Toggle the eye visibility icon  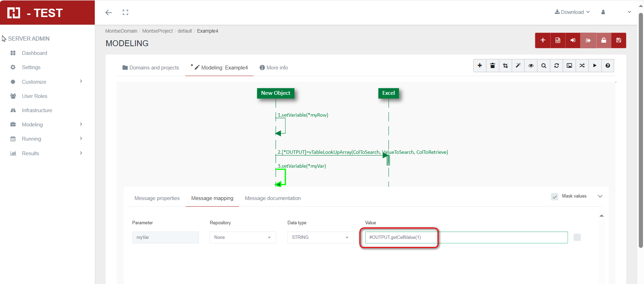tap(531, 66)
